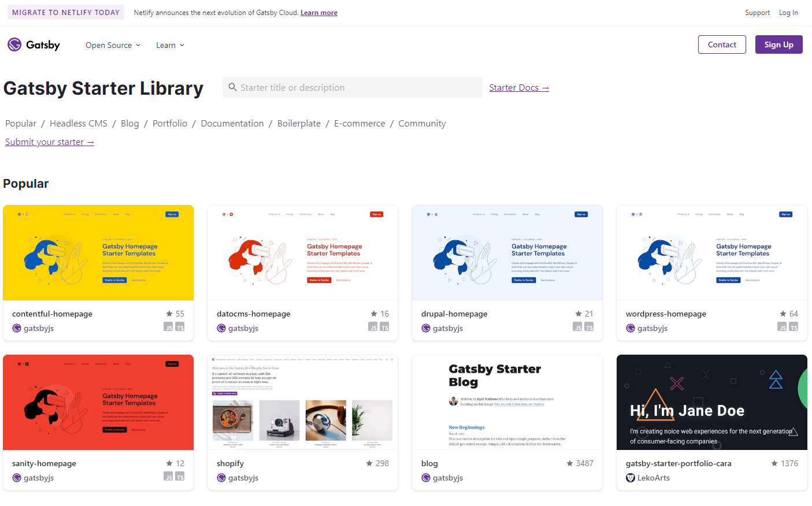Select the Community category filter
The width and height of the screenshot is (812, 506).
(422, 123)
